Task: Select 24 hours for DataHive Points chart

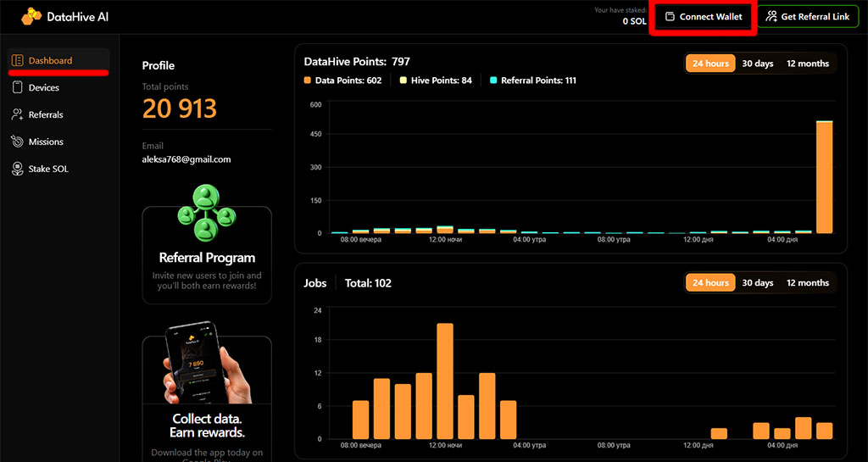Action: [710, 64]
